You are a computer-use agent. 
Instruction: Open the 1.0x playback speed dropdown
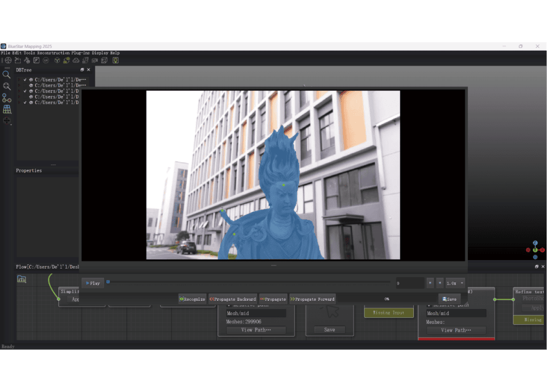pos(455,283)
